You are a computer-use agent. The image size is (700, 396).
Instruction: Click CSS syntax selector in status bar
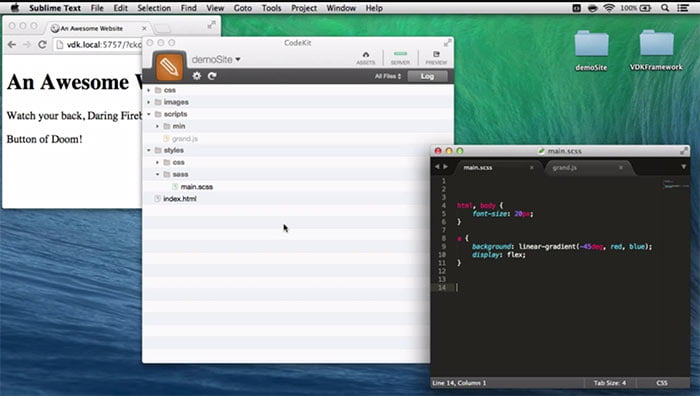(x=662, y=383)
